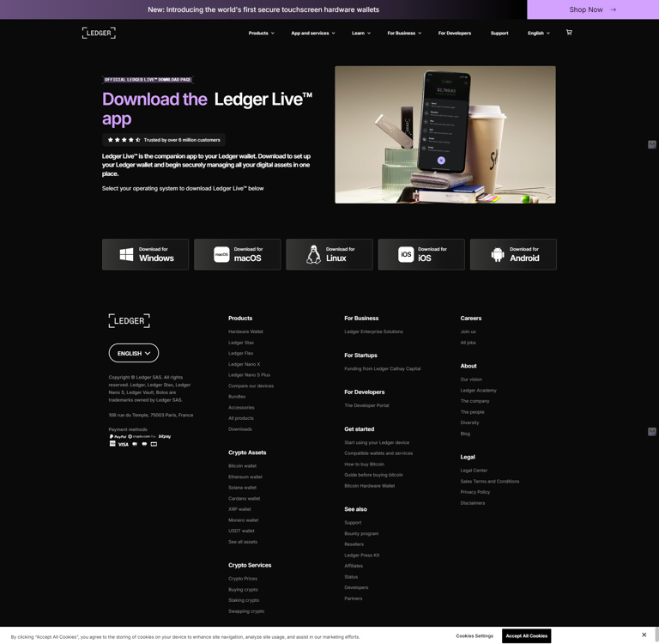
Task: Click the star rating icons
Action: coord(124,140)
